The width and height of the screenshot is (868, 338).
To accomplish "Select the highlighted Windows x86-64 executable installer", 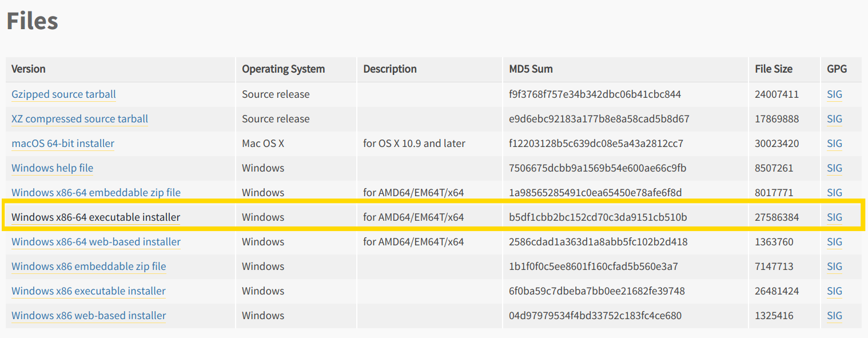I will 95,217.
